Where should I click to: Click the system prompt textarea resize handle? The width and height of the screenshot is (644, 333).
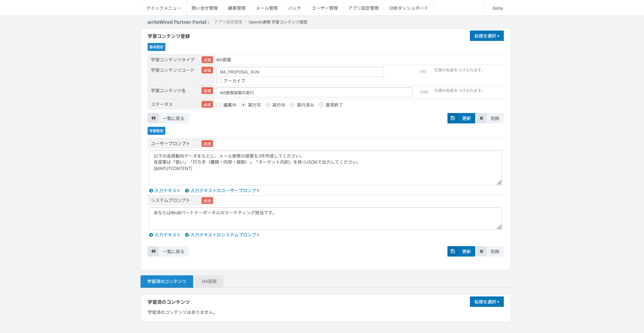point(499,227)
